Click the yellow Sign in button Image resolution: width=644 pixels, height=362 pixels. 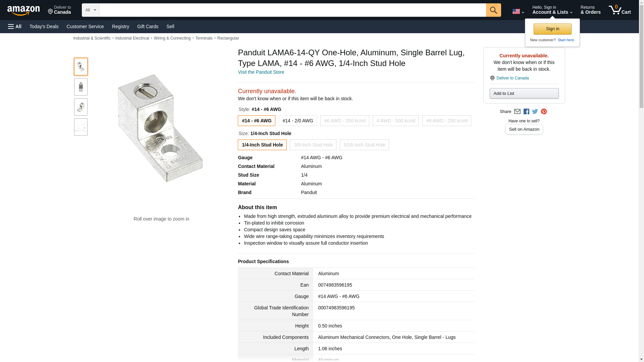coord(552,29)
